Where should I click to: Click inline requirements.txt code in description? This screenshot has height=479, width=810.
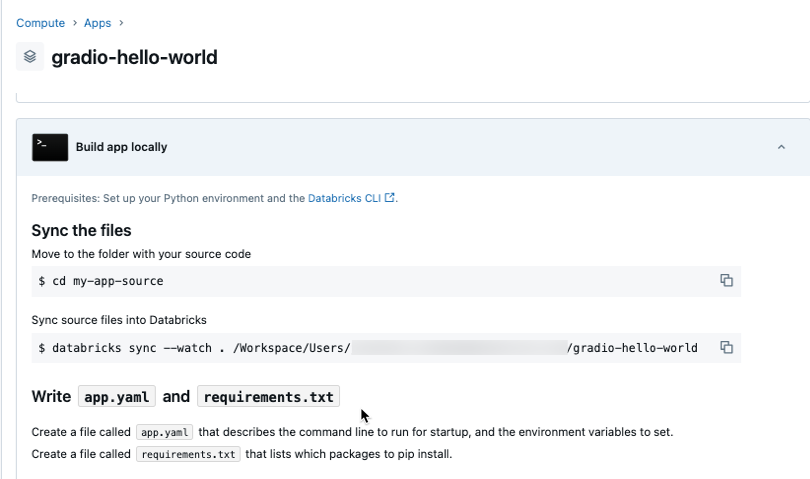(189, 454)
